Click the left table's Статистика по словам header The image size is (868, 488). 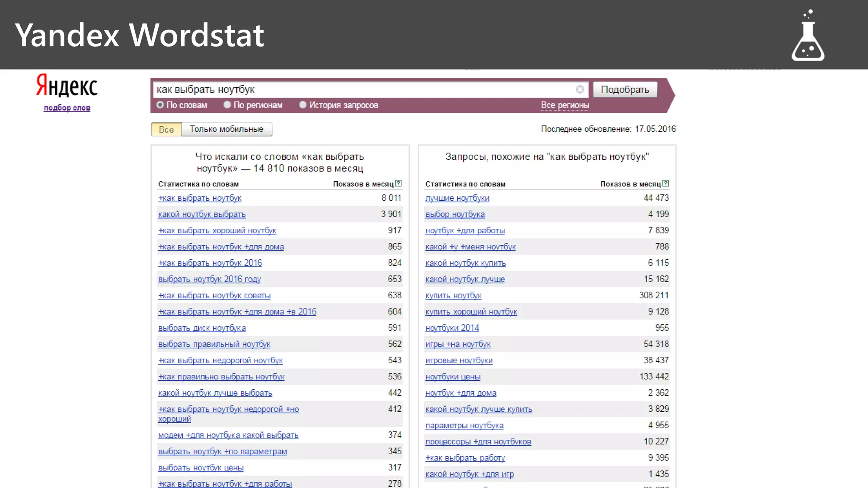click(198, 184)
